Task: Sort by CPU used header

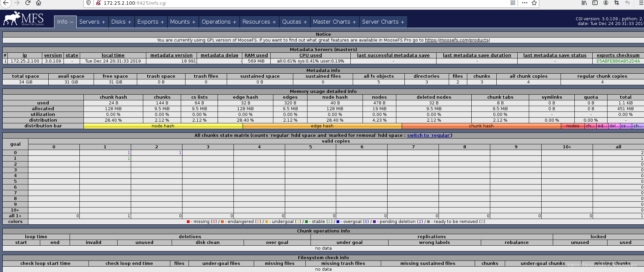Action: tap(311, 55)
